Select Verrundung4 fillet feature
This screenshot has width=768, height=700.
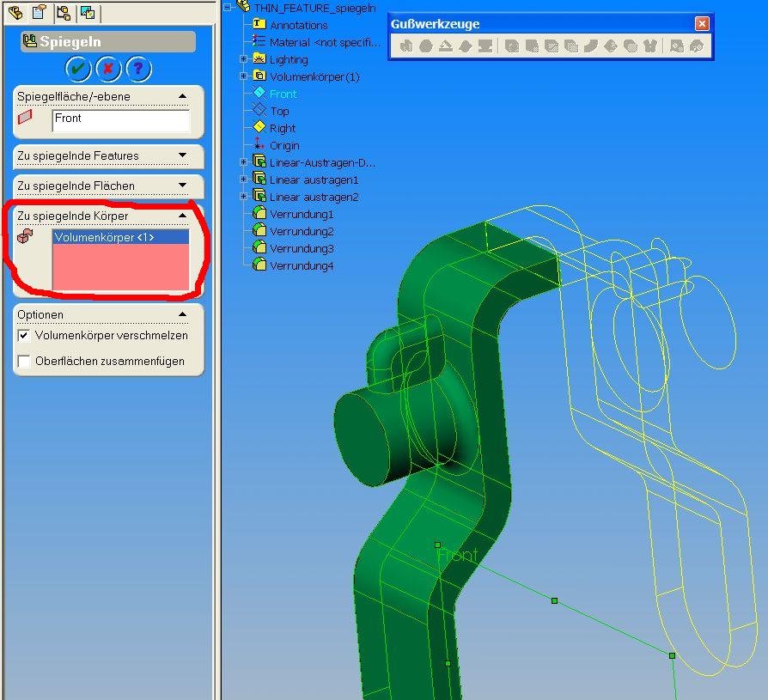(302, 266)
